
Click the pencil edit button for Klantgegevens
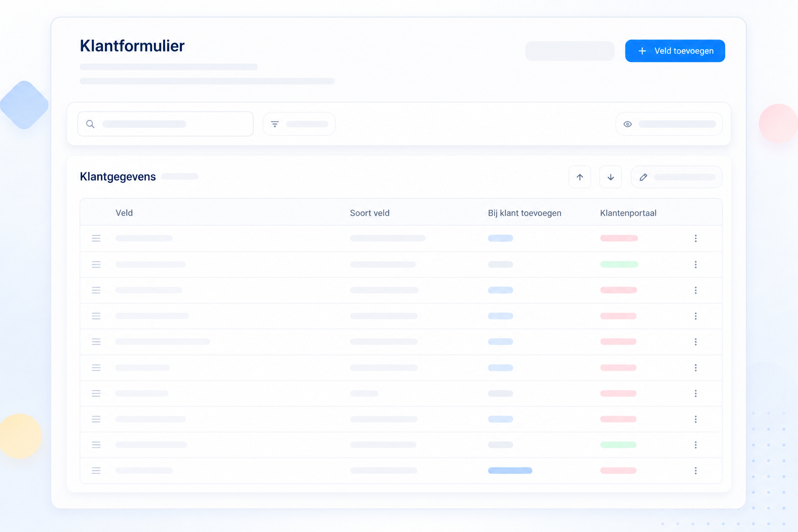click(x=676, y=177)
